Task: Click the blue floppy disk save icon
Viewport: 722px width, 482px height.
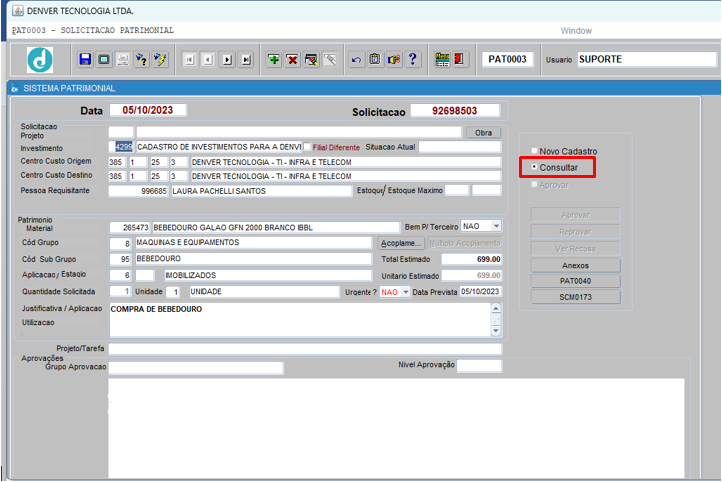Action: (x=85, y=60)
